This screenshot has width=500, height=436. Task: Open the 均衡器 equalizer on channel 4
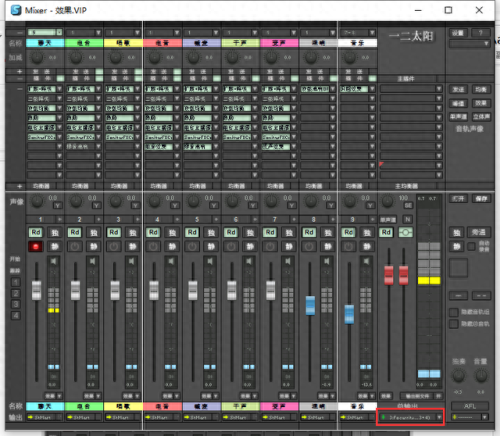tap(158, 186)
